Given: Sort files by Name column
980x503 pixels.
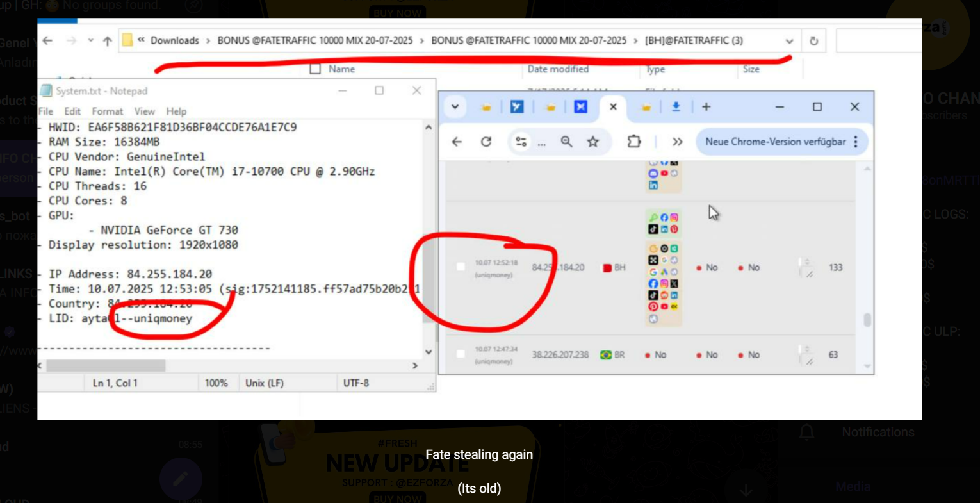Looking at the screenshot, I should [341, 69].
